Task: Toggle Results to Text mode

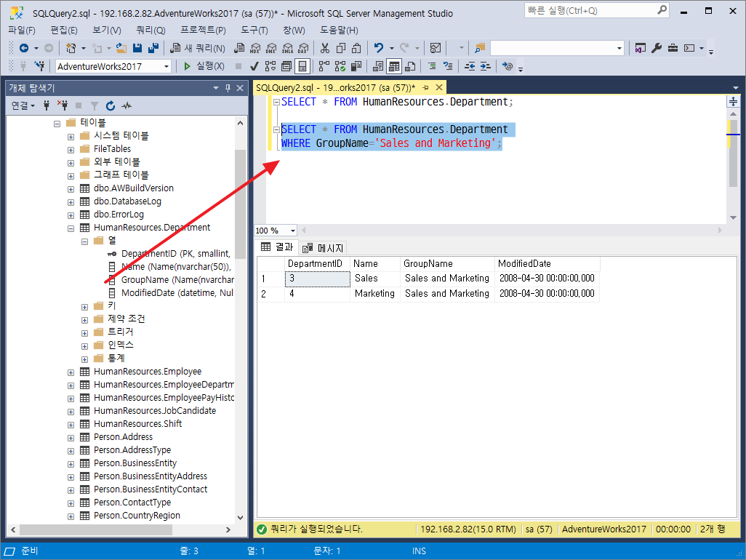Action: (378, 66)
